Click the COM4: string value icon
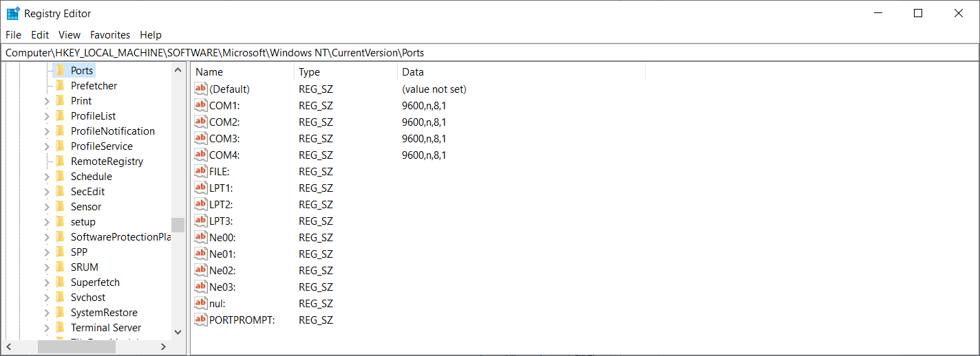 201,155
